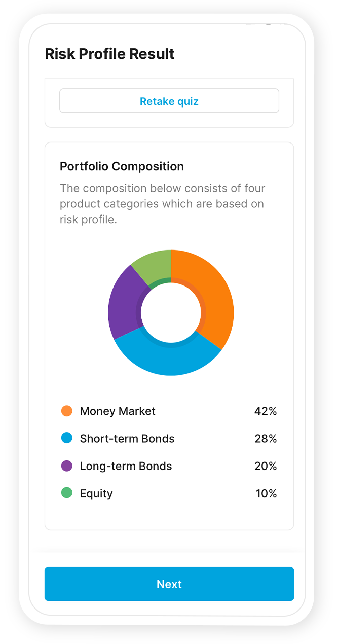This screenshot has height=644, width=338.
Task: Select the purple Long-term Bonds legend dot
Action: click(x=67, y=466)
